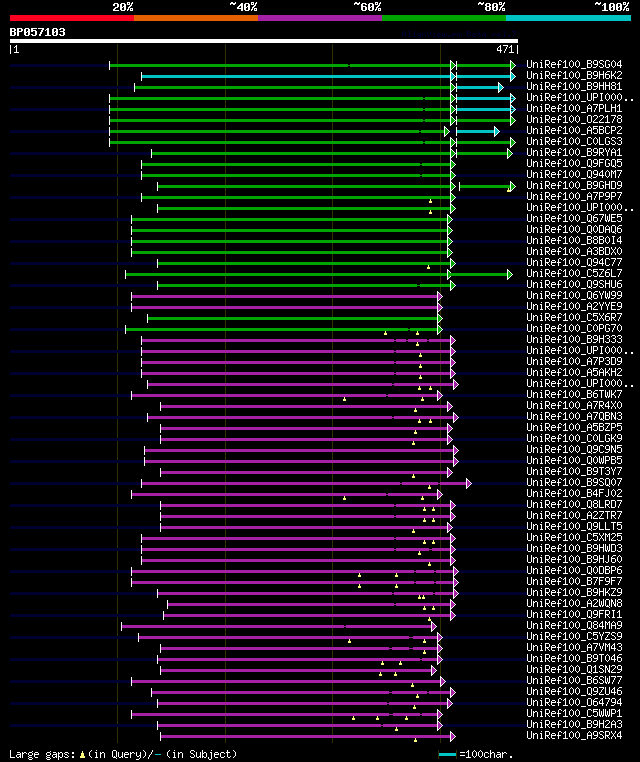Click the UniRef100_Q9C9N5 hit name
The width and height of the screenshot is (640, 762).
click(574, 449)
